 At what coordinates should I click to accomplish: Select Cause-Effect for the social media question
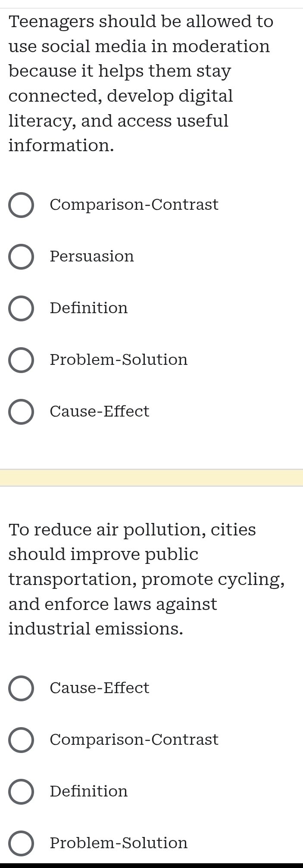(21, 412)
